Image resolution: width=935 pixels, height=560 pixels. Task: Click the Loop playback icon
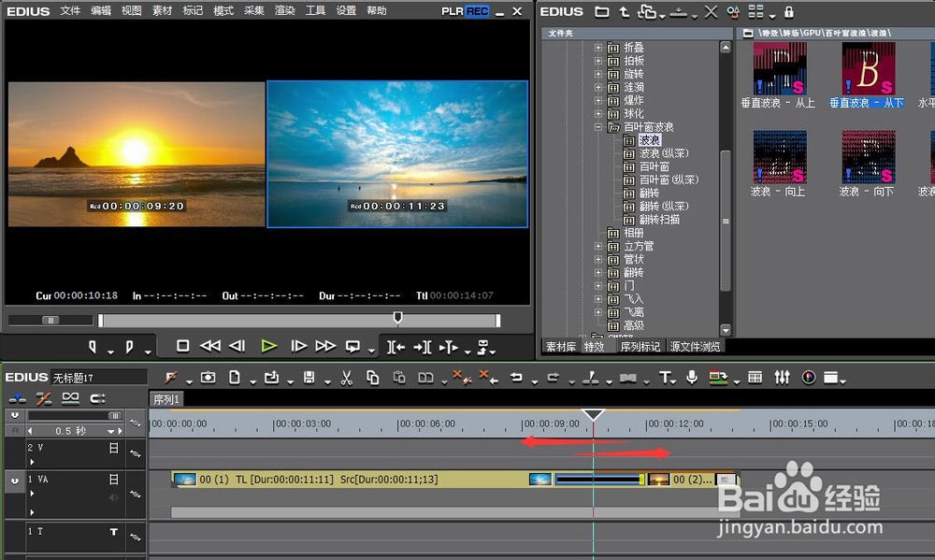(353, 346)
